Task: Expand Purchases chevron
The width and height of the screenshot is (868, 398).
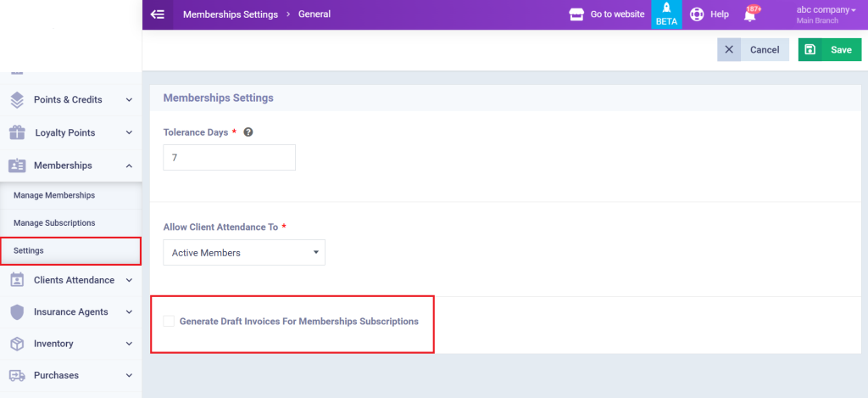Action: (129, 375)
